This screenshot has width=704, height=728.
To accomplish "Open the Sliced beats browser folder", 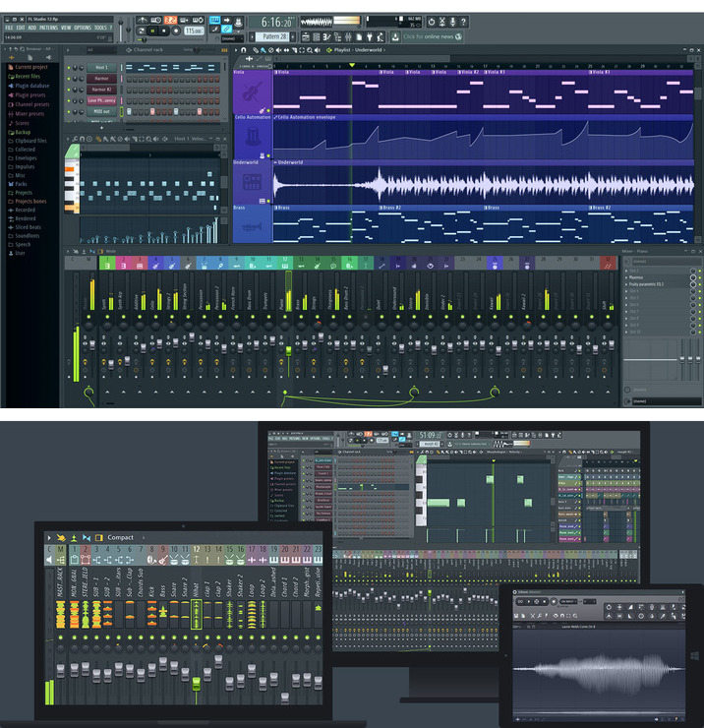I will [x=29, y=226].
